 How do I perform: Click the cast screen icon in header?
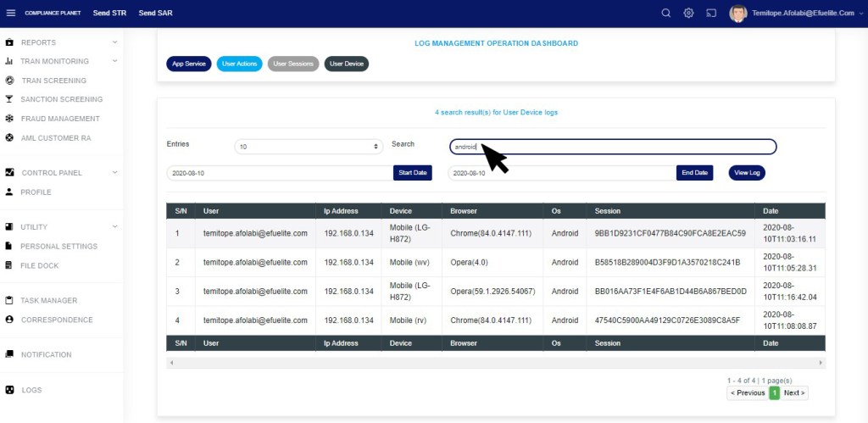coord(710,13)
